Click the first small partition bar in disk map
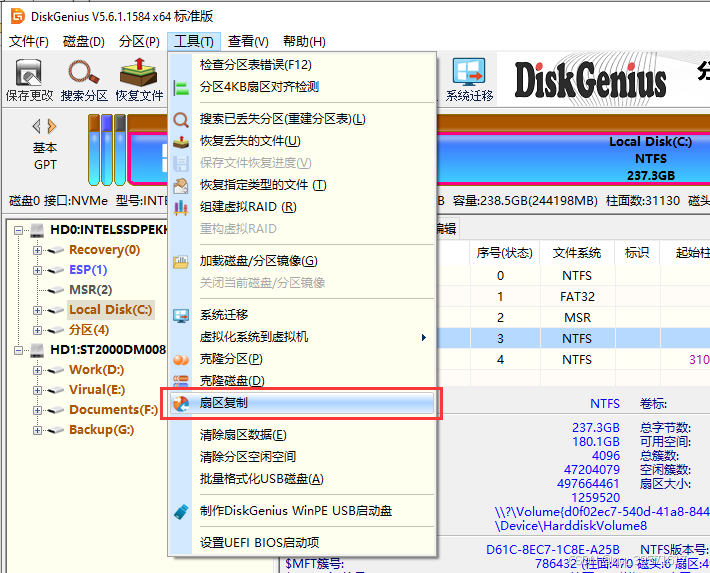Image resolution: width=710 pixels, height=573 pixels. 94,150
